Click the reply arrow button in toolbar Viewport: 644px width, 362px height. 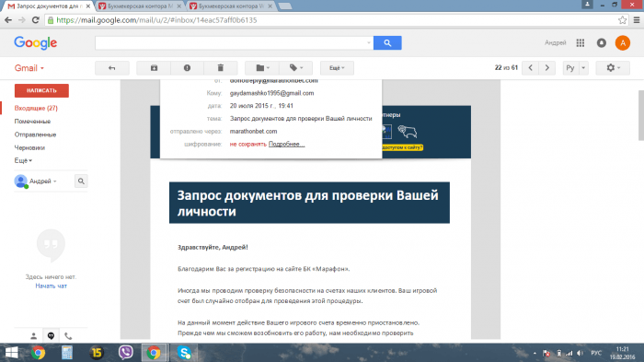click(111, 68)
